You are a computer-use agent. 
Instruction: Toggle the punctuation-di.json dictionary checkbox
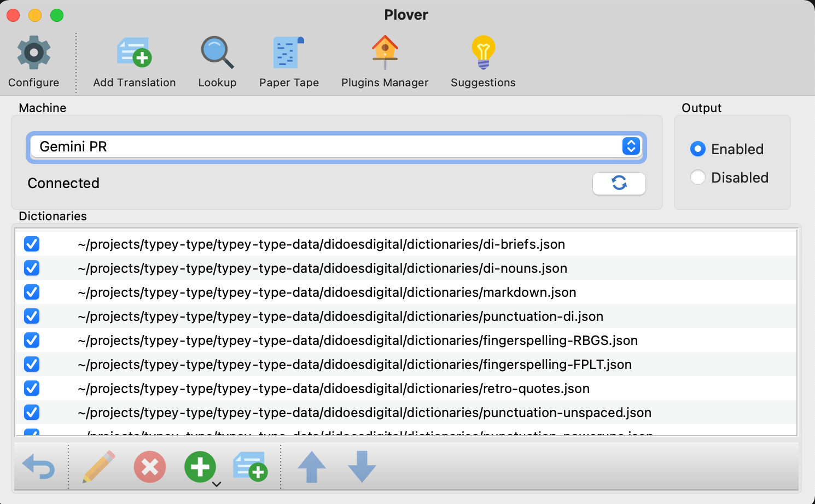point(32,316)
